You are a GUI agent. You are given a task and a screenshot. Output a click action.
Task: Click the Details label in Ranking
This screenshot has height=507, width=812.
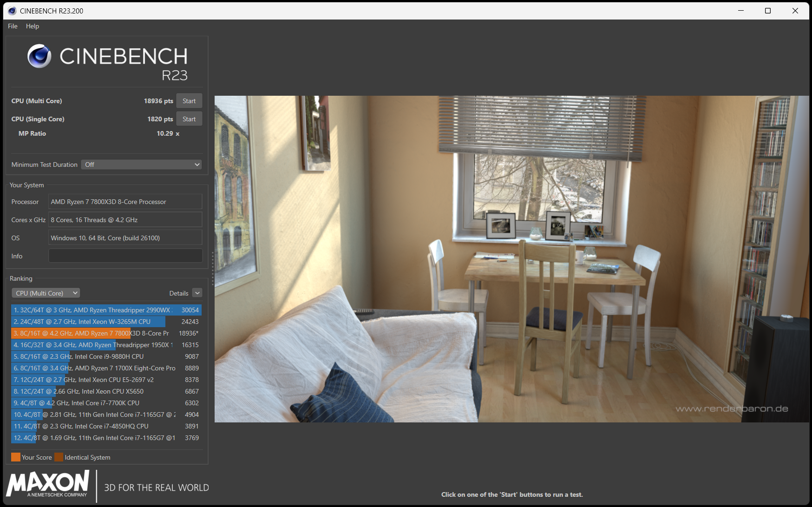pyautogui.click(x=179, y=293)
